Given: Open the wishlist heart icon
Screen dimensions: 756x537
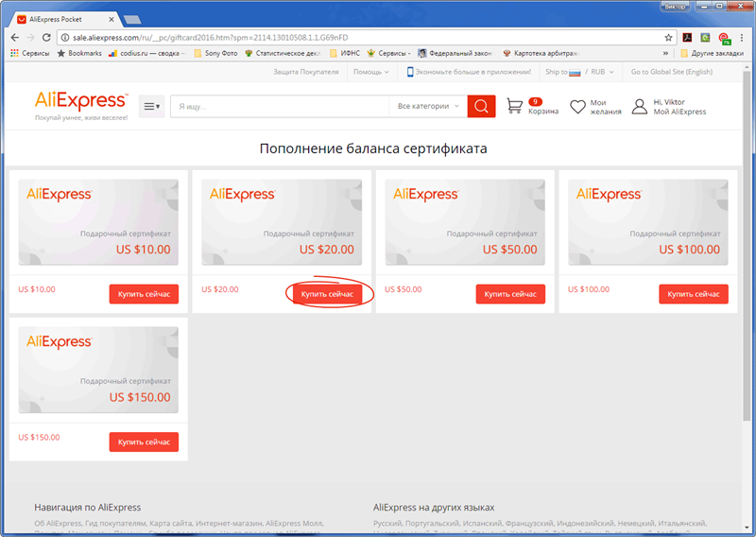Looking at the screenshot, I should [x=577, y=107].
